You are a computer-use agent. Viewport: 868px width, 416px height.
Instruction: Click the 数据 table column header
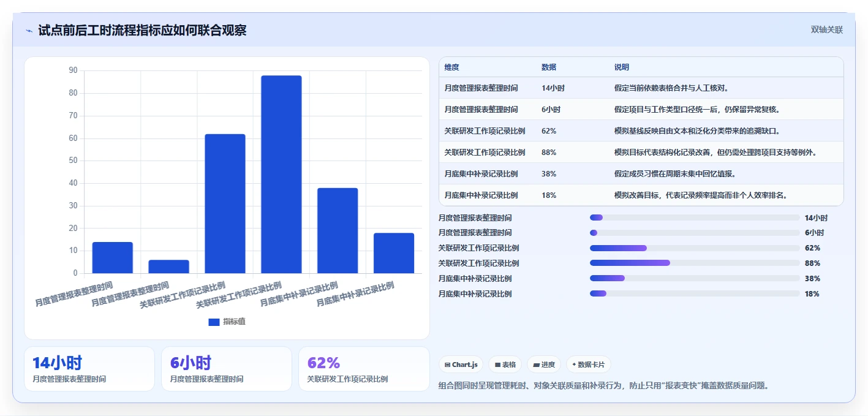[x=549, y=67]
